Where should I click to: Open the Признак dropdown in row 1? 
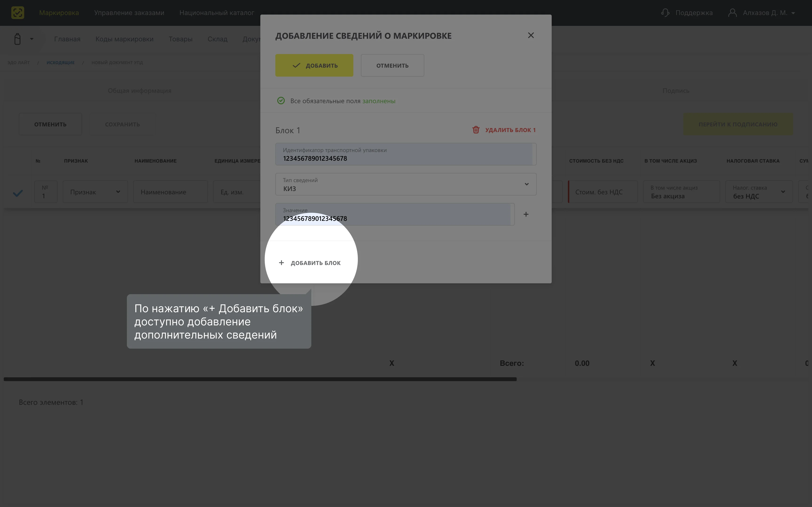(95, 192)
